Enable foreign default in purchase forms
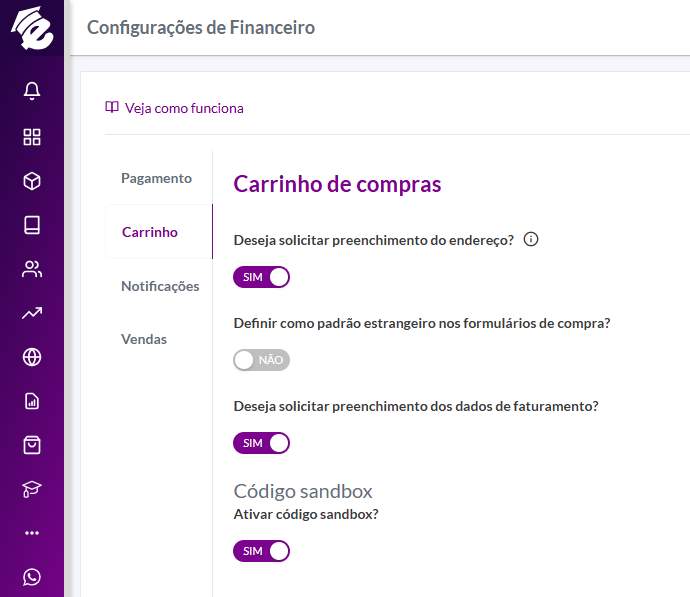 261,360
